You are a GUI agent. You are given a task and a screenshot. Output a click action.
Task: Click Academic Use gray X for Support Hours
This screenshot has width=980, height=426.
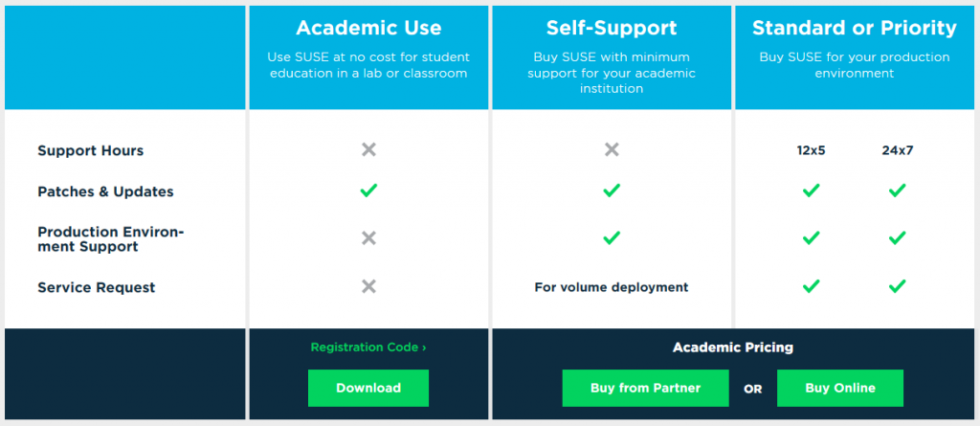(368, 150)
